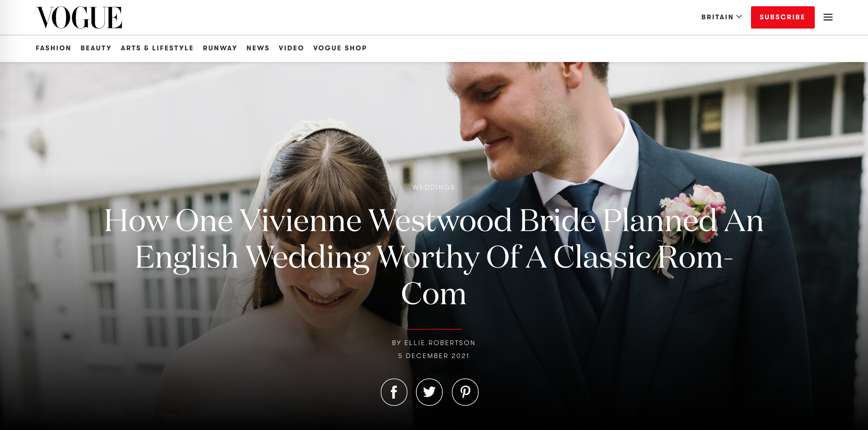Subscribe via the red Subscribe button
This screenshot has width=868, height=430.
[783, 17]
